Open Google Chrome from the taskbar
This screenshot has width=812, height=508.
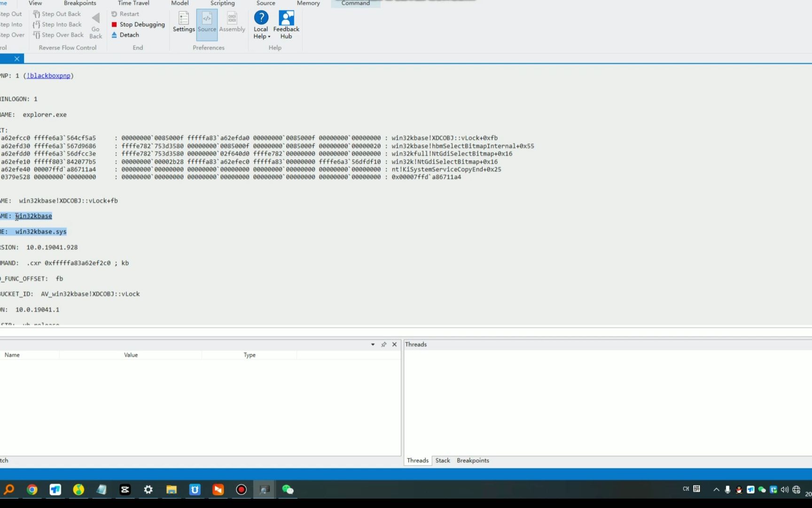(x=32, y=490)
